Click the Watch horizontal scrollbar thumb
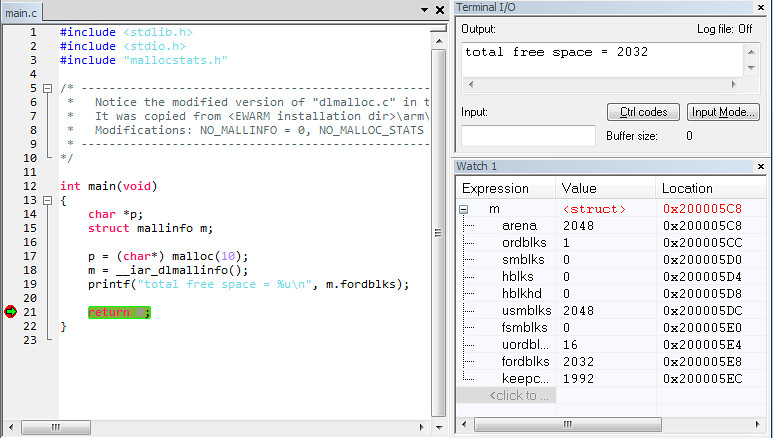 click(567, 424)
